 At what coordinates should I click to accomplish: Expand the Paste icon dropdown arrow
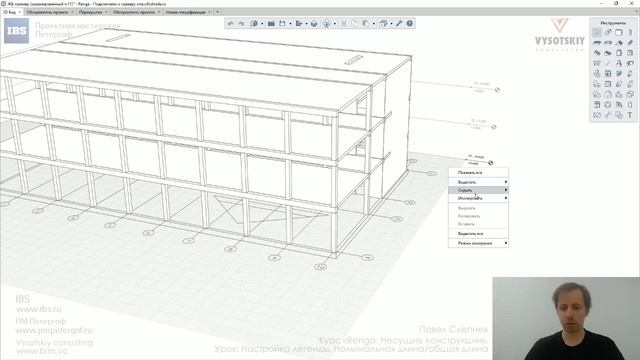(x=373, y=24)
